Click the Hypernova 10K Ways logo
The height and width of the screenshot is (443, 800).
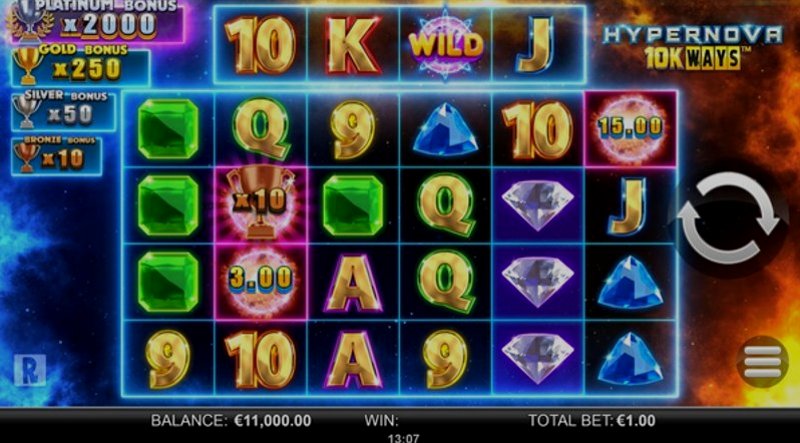(x=692, y=47)
